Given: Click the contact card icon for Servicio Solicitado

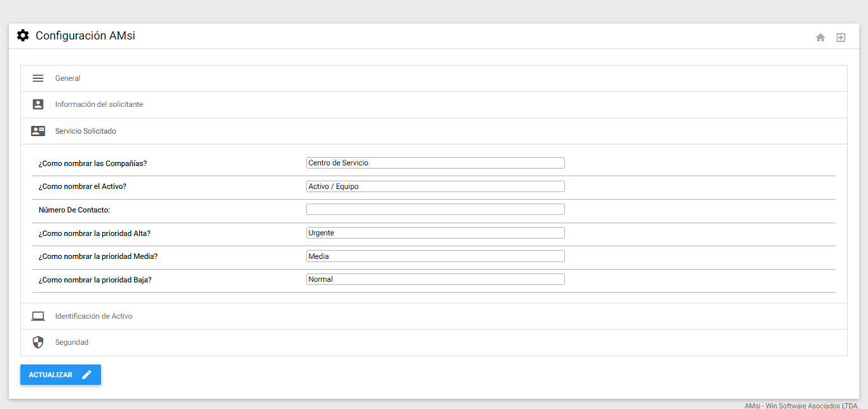Looking at the screenshot, I should [x=38, y=131].
